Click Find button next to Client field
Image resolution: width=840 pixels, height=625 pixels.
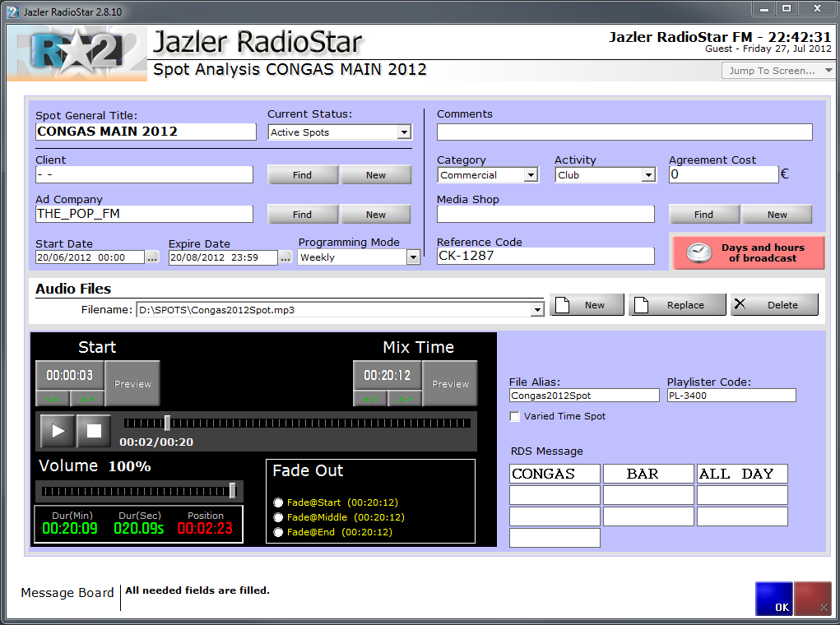(302, 175)
